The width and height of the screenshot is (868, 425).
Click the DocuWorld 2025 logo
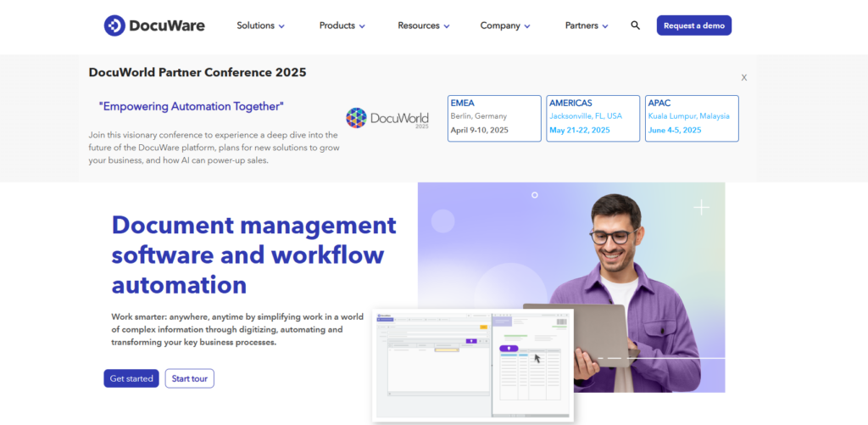pos(387,118)
